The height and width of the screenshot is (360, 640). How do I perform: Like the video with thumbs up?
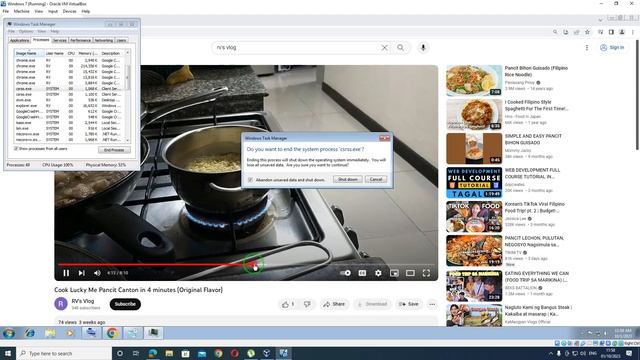[x=288, y=304]
